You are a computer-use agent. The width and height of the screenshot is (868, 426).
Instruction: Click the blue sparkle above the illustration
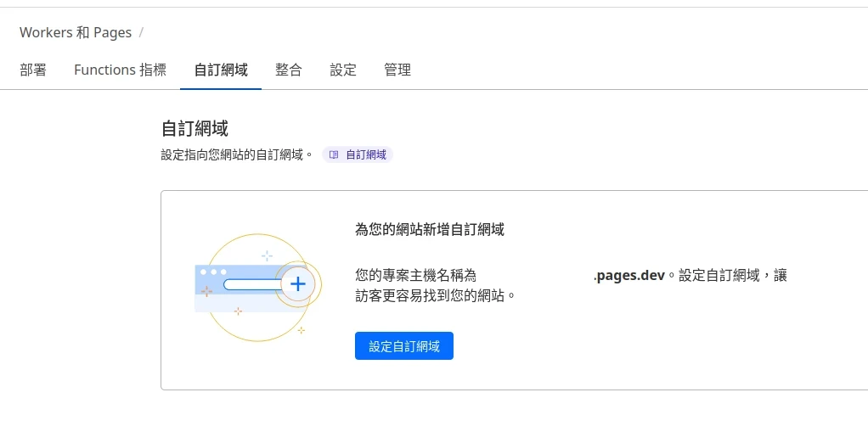click(267, 255)
